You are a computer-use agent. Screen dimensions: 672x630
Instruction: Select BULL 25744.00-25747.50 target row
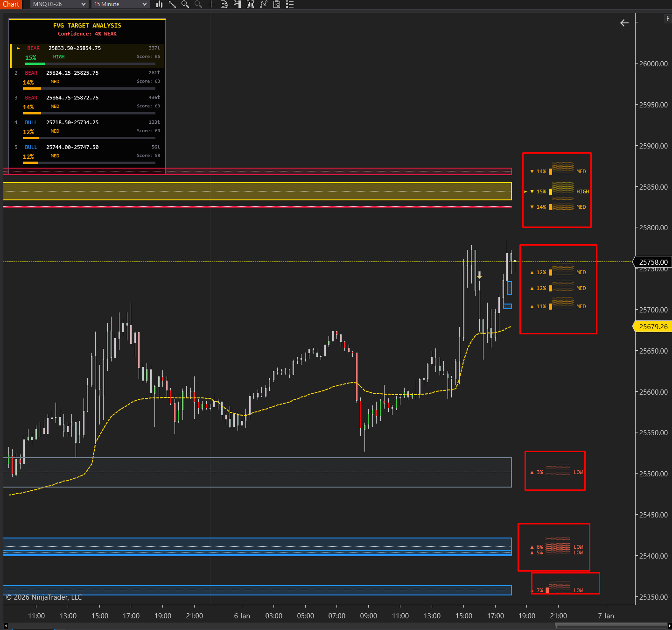tap(87, 154)
